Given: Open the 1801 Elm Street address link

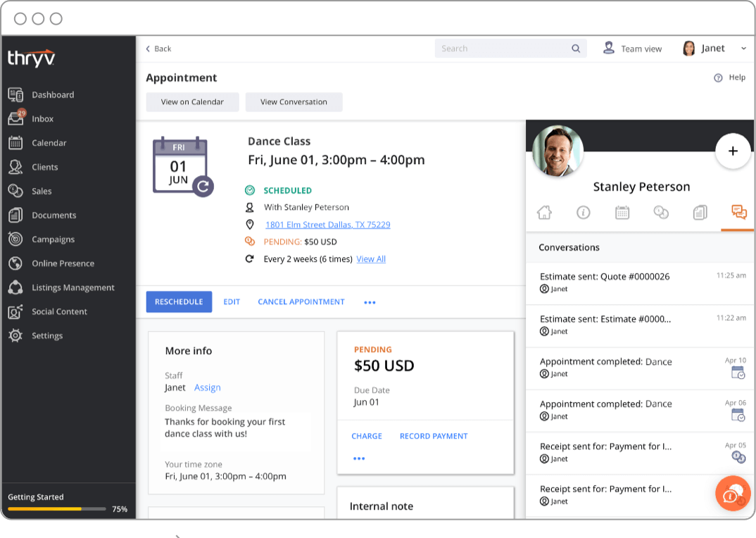Looking at the screenshot, I should (x=328, y=225).
